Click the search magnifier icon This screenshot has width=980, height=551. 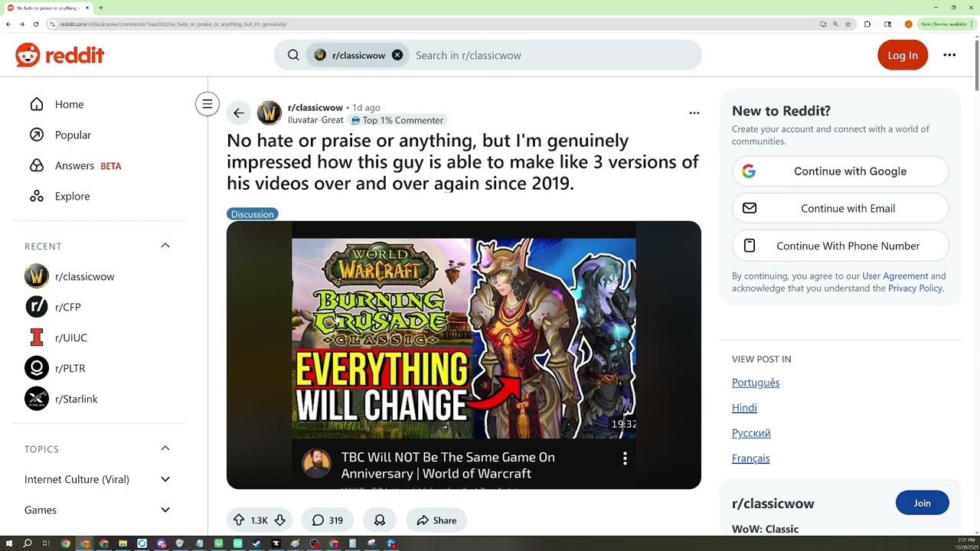[293, 55]
